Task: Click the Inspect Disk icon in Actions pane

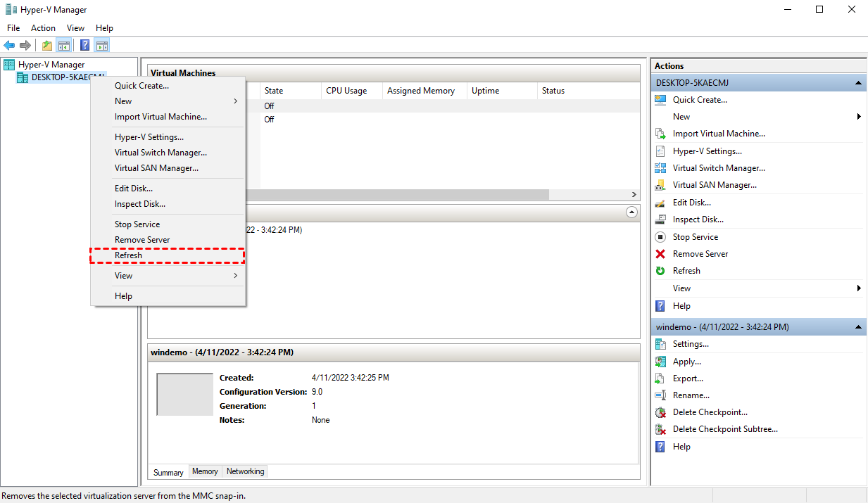Action: click(660, 219)
